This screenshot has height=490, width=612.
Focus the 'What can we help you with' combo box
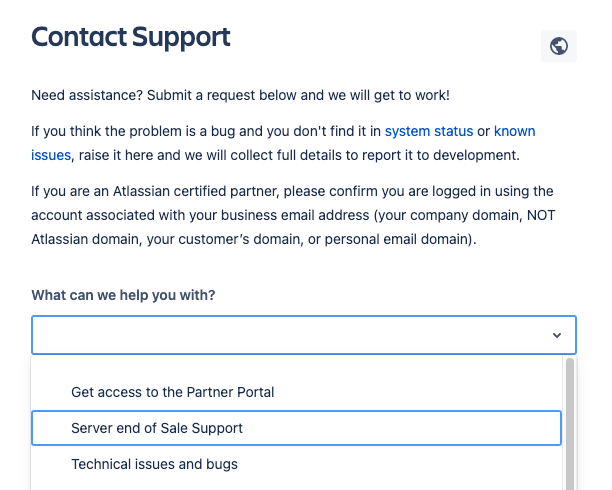[x=304, y=335]
